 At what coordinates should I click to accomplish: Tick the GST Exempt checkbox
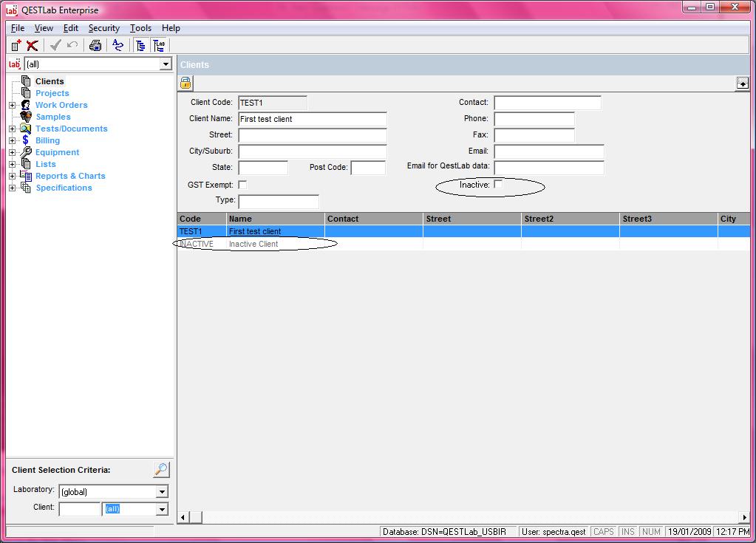click(242, 185)
